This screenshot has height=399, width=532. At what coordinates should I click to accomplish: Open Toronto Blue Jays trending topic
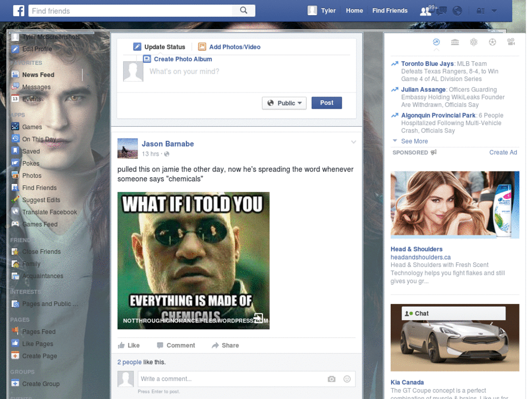[x=427, y=63]
